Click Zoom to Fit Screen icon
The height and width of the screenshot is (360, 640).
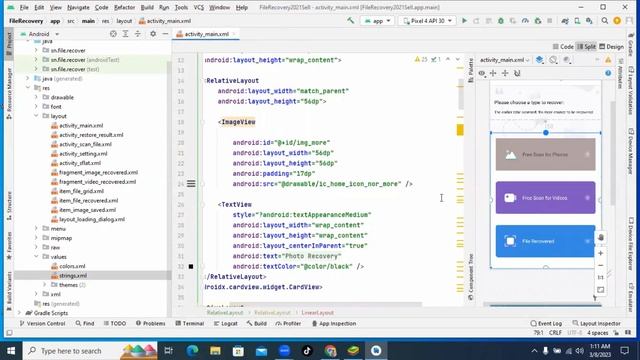pos(601,290)
